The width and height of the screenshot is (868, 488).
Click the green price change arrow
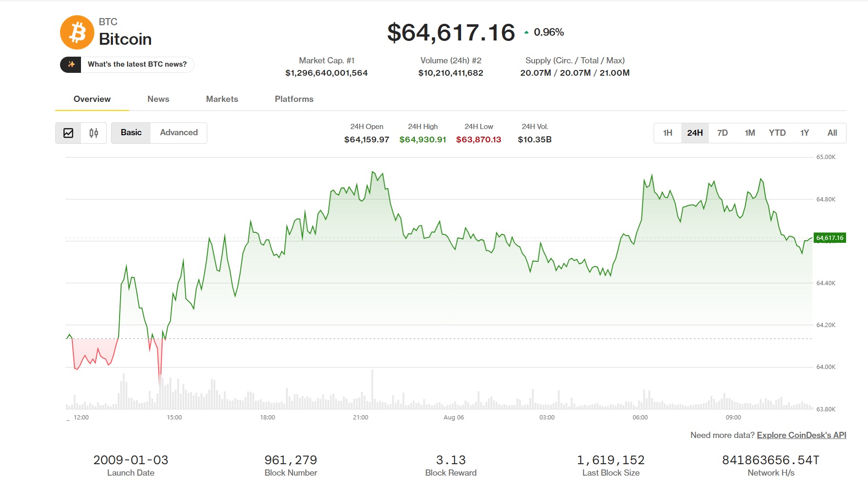click(526, 32)
